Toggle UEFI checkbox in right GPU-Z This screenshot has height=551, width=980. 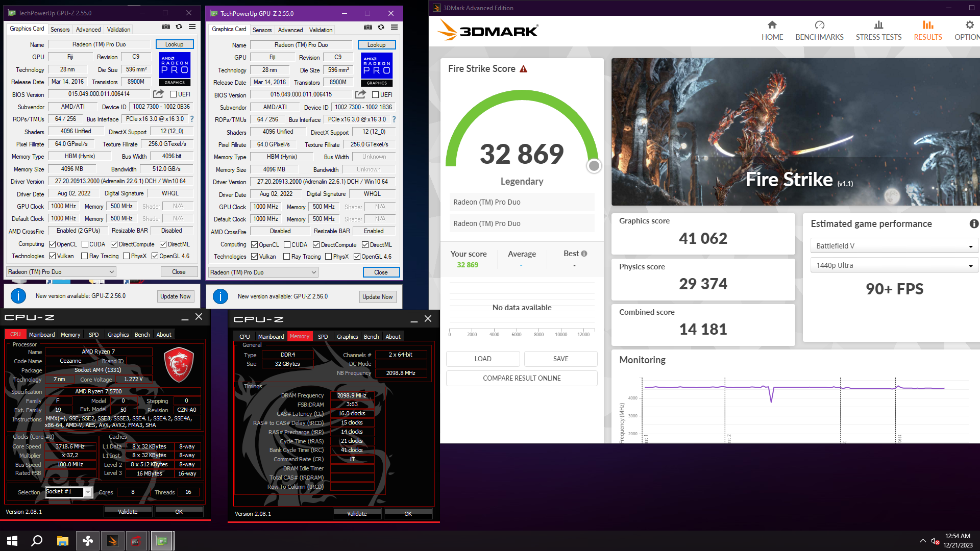375,95
